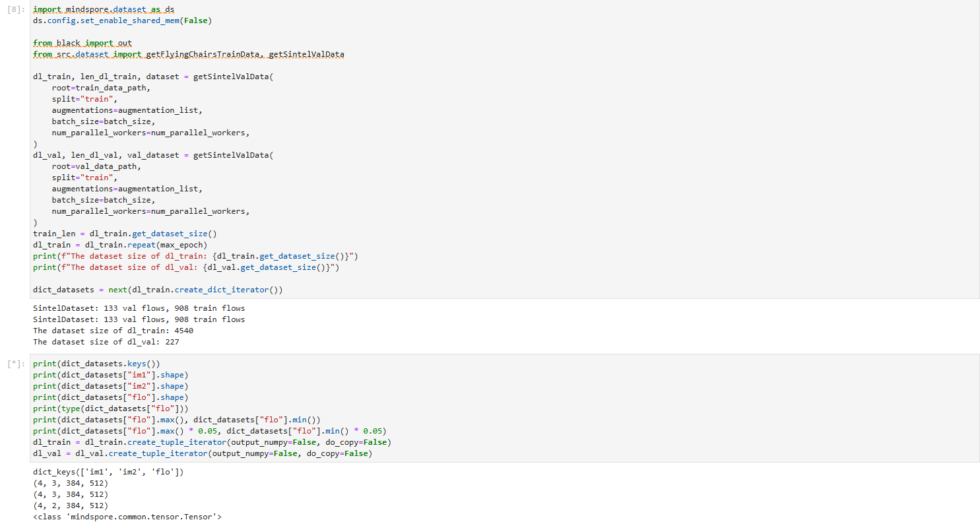
Task: Click the ds.config.set_enable_shared_mem(False) line
Action: point(123,21)
